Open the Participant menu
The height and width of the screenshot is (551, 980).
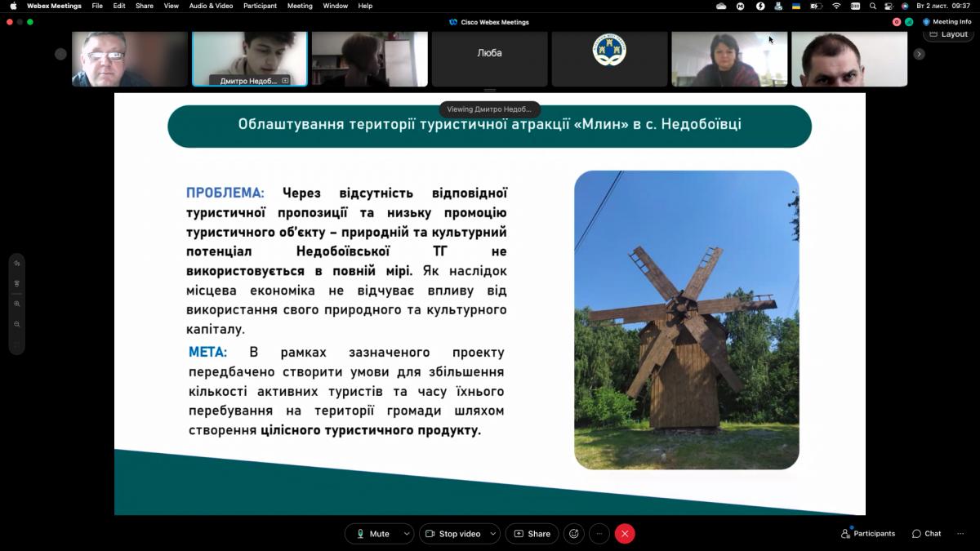pos(260,6)
